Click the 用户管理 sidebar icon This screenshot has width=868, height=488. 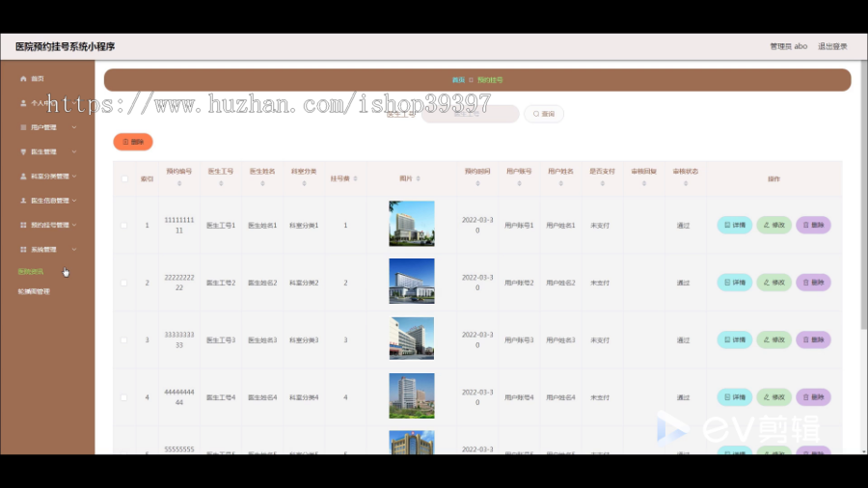coord(23,127)
